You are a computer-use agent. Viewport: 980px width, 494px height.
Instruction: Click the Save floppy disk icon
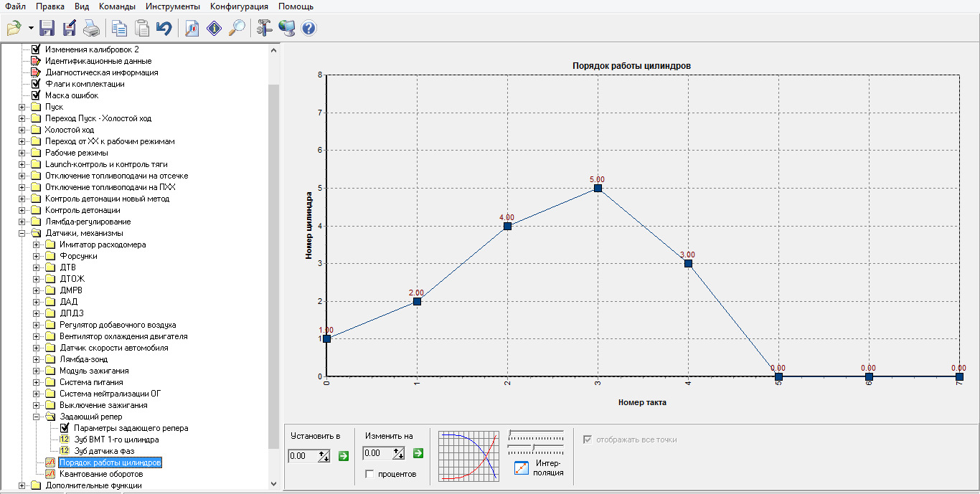[47, 29]
